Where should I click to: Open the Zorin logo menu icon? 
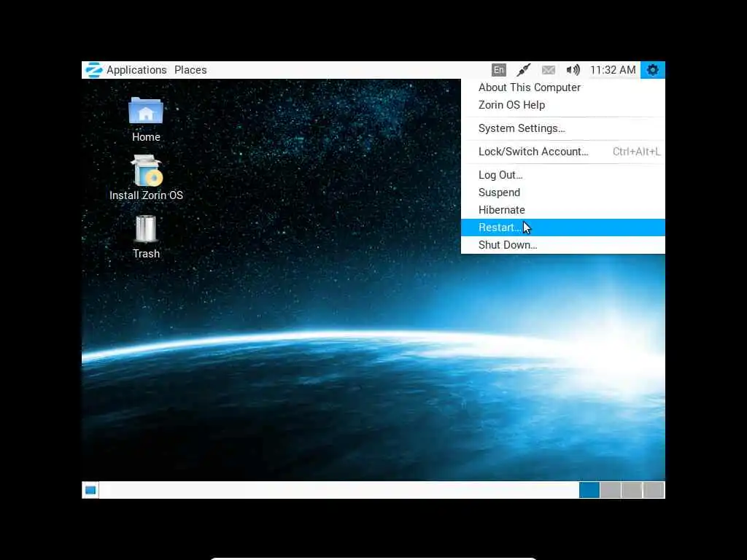point(94,70)
